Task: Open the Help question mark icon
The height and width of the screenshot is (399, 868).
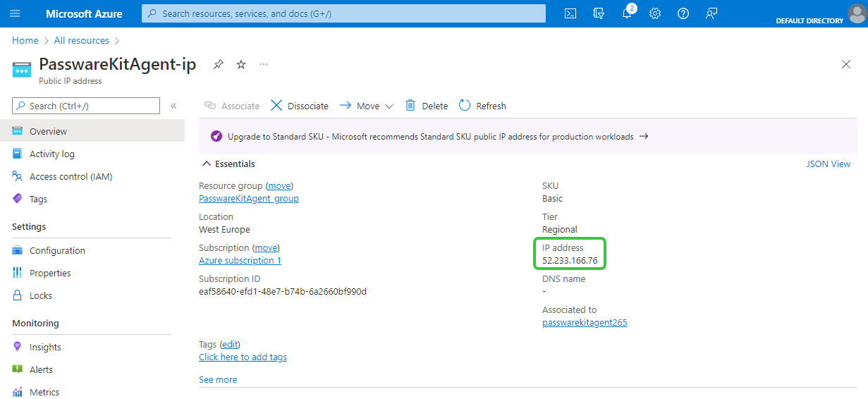Action: tap(683, 13)
